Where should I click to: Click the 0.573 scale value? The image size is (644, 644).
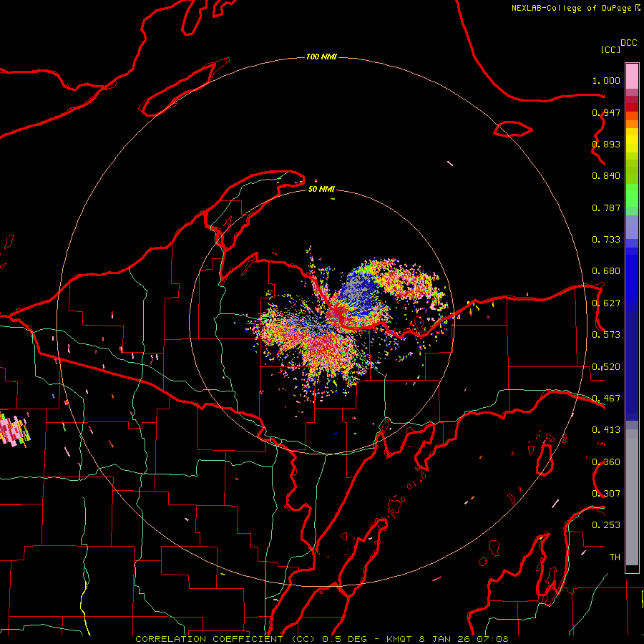606,335
